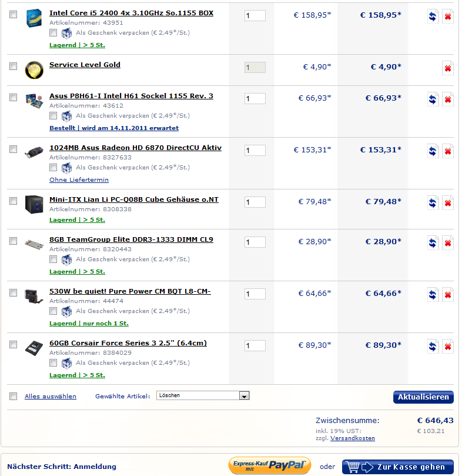Pay with the PayPal Express-Kauf button
Image resolution: width=462 pixels, height=476 pixels.
[270, 465]
